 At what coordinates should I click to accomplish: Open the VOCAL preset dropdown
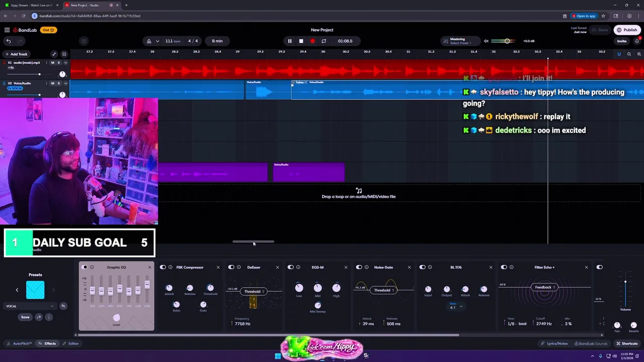(x=30, y=306)
